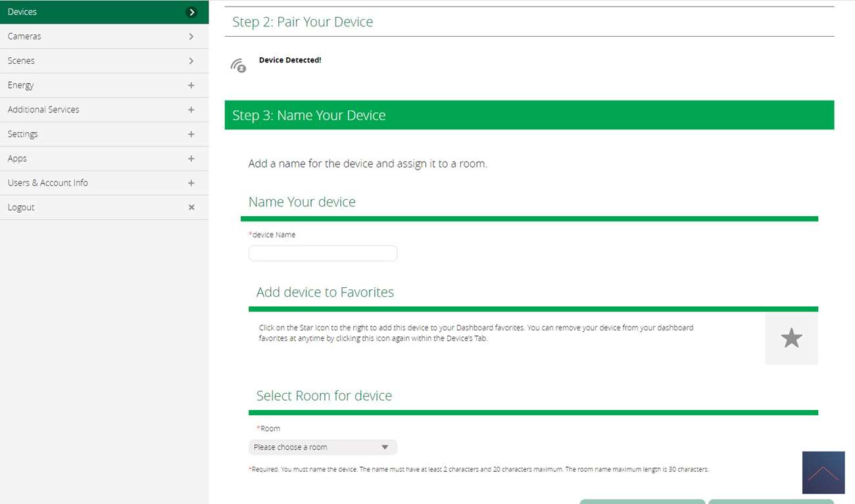
Task: Toggle the favorites star icon
Action: (x=791, y=338)
